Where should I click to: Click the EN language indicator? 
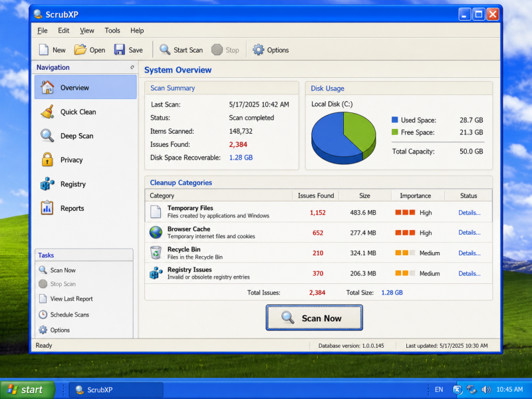tap(439, 390)
